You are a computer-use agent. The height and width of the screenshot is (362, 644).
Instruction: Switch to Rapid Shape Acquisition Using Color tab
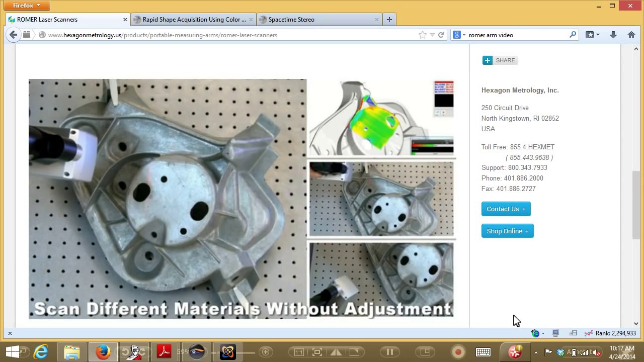(194, 20)
